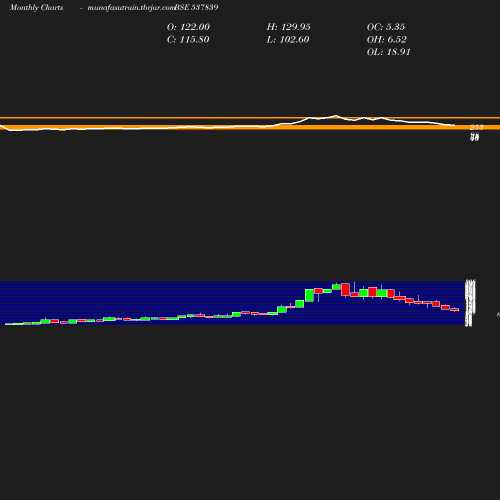This screenshot has width=500, height=500.
Task: Click the 'Monthly Charts' title text
Action: 36,7
